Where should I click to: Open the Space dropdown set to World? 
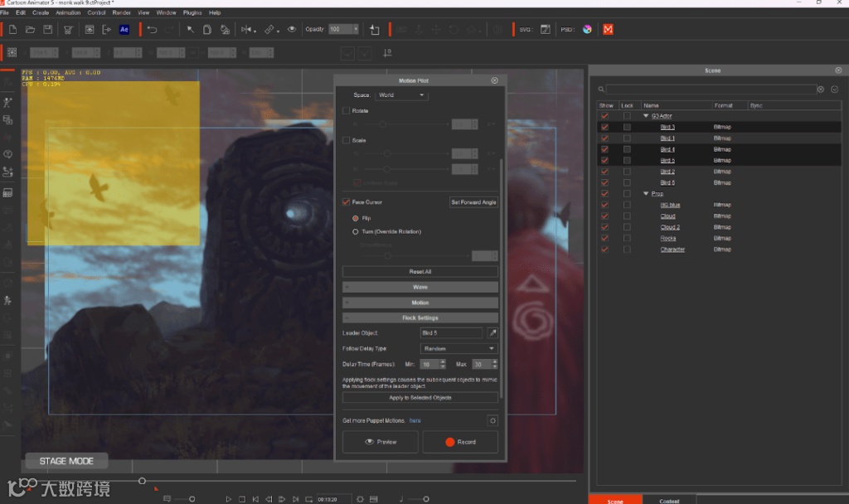[401, 95]
